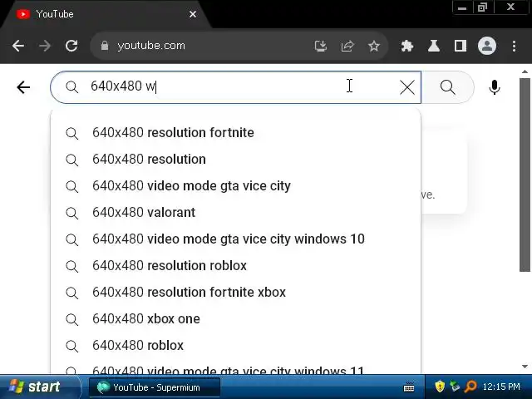Click the install app icon in address bar
The width and height of the screenshot is (532, 399).
[x=321, y=46]
